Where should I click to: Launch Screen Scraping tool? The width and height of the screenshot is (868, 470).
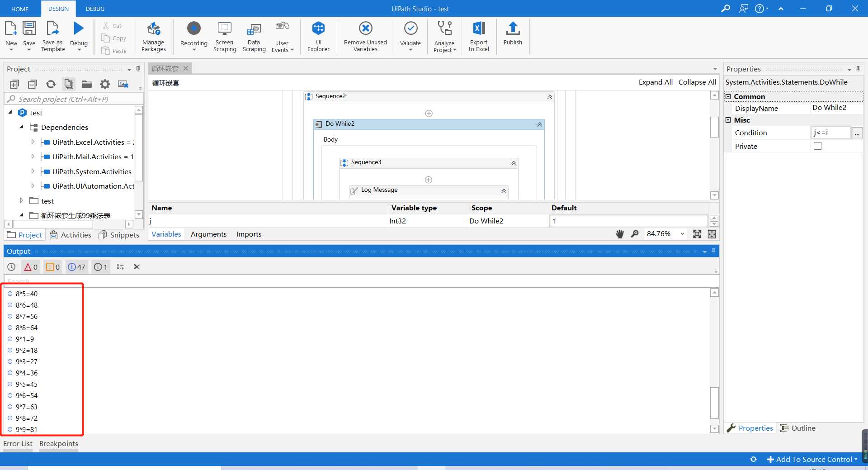(x=225, y=28)
